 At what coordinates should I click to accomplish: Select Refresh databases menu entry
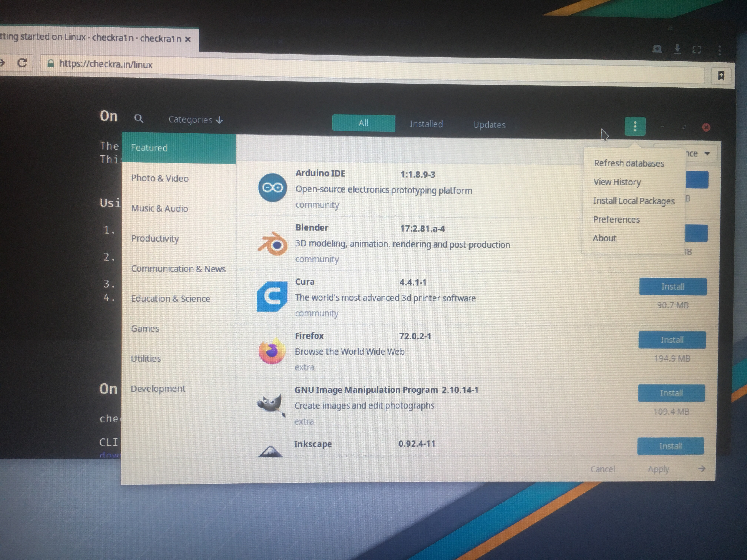click(629, 163)
